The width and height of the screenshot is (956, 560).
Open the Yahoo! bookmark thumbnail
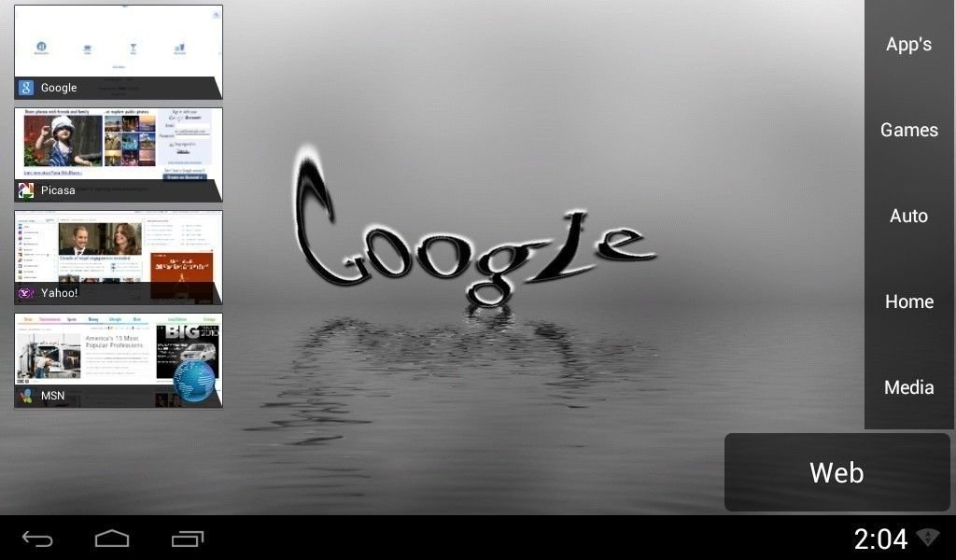(119, 258)
